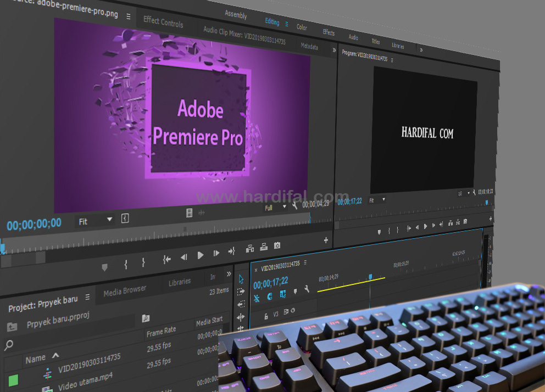545x392 pixels.
Task: Click the timeline playhead marker
Action: pos(370,277)
